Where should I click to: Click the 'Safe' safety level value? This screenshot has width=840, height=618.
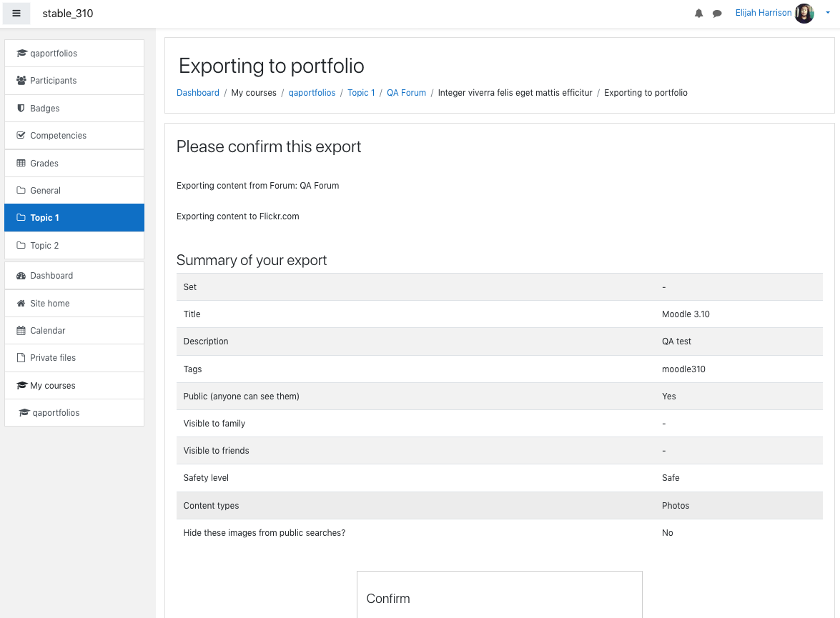coord(670,478)
